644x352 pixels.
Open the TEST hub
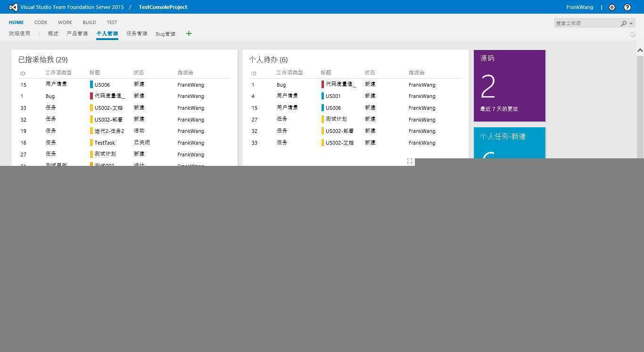click(x=112, y=22)
